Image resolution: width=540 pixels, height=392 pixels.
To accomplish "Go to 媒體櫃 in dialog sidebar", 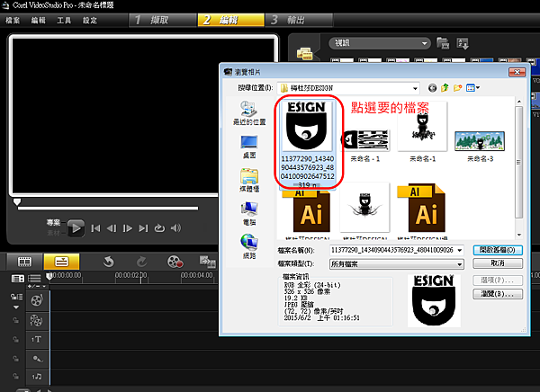I will pyautogui.click(x=249, y=180).
